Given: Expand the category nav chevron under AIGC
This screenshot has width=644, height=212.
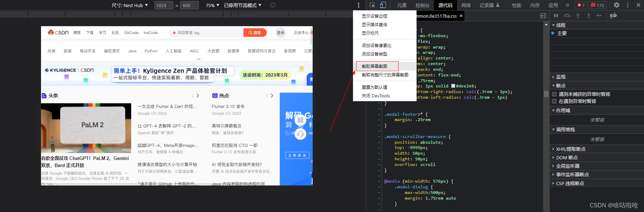Looking at the screenshot, I should click(199, 59).
